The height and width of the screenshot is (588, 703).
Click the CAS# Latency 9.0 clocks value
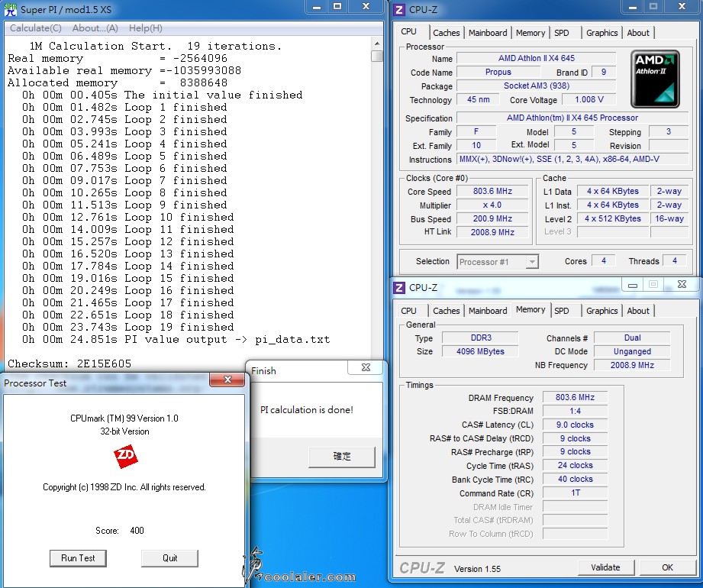(x=575, y=425)
